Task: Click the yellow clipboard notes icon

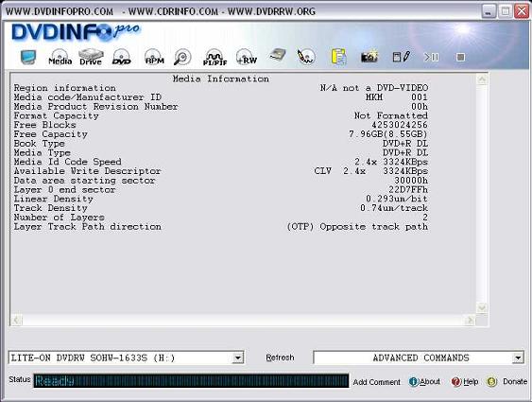Action: [338, 57]
